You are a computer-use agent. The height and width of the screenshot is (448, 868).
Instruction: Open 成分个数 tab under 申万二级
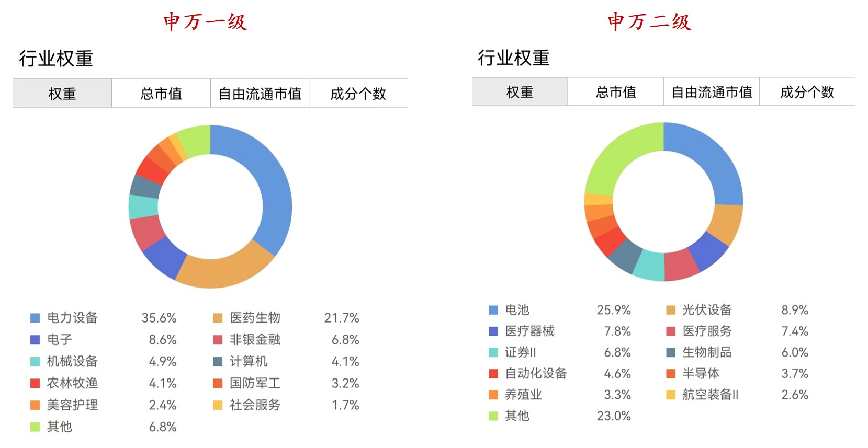pyautogui.click(x=807, y=92)
